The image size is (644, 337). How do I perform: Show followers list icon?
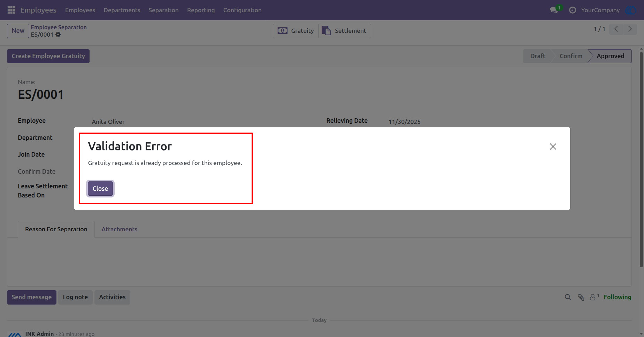(x=594, y=297)
